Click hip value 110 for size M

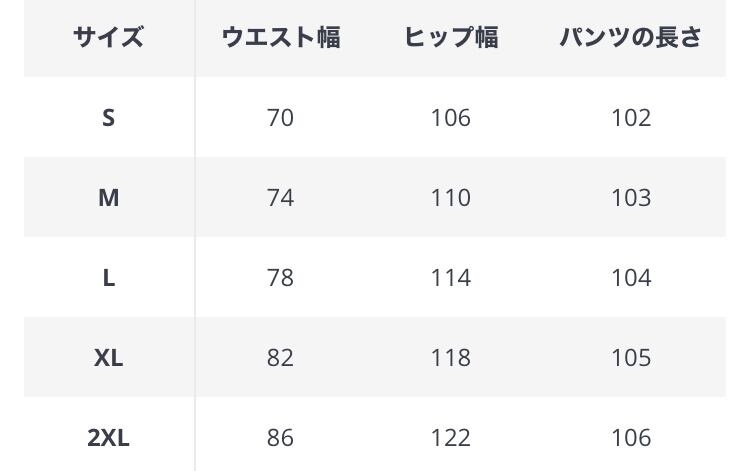coord(451,198)
